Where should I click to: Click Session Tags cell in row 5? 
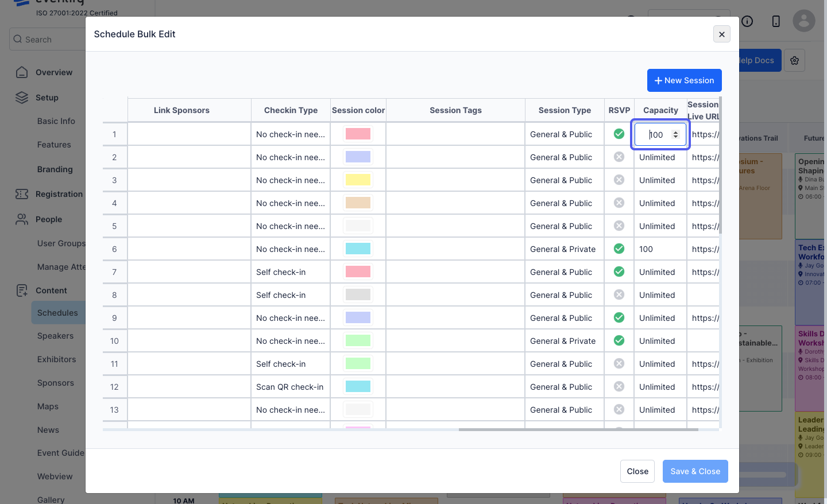click(455, 226)
